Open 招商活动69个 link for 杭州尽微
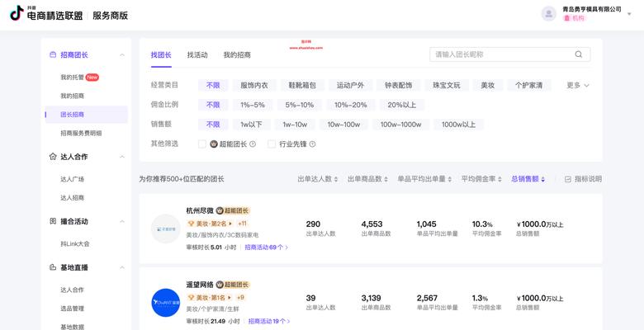 266,247
